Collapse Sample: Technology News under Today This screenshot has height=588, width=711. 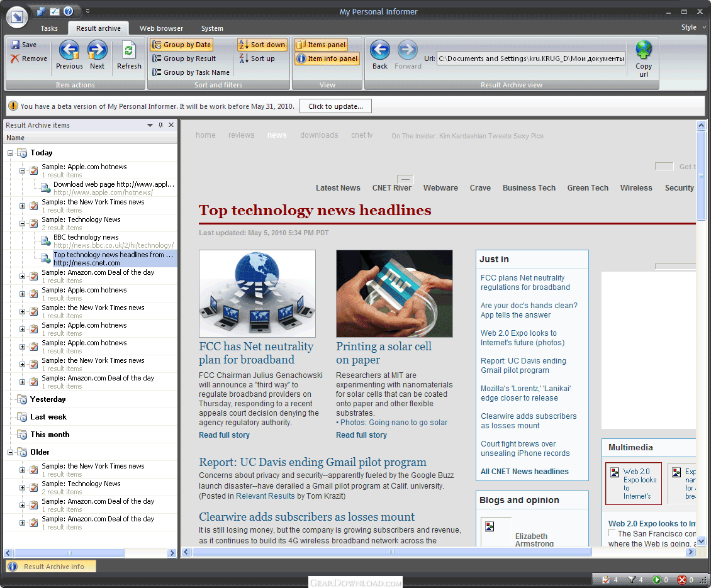click(22, 223)
